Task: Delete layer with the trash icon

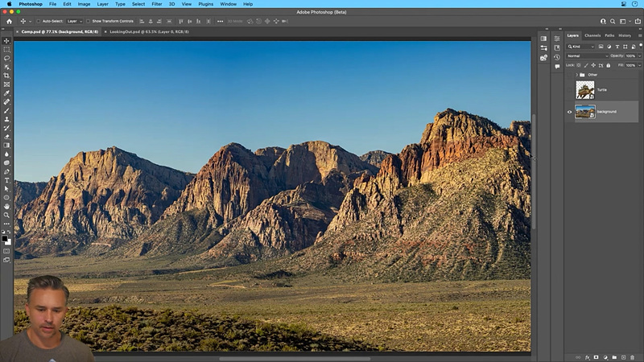Action: [x=632, y=357]
